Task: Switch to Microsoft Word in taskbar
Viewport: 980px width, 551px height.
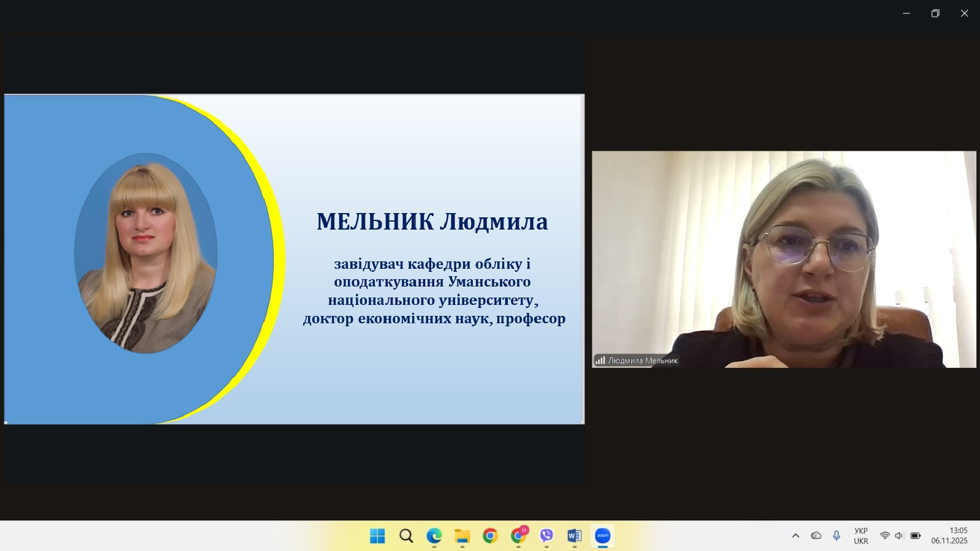Action: coord(575,536)
